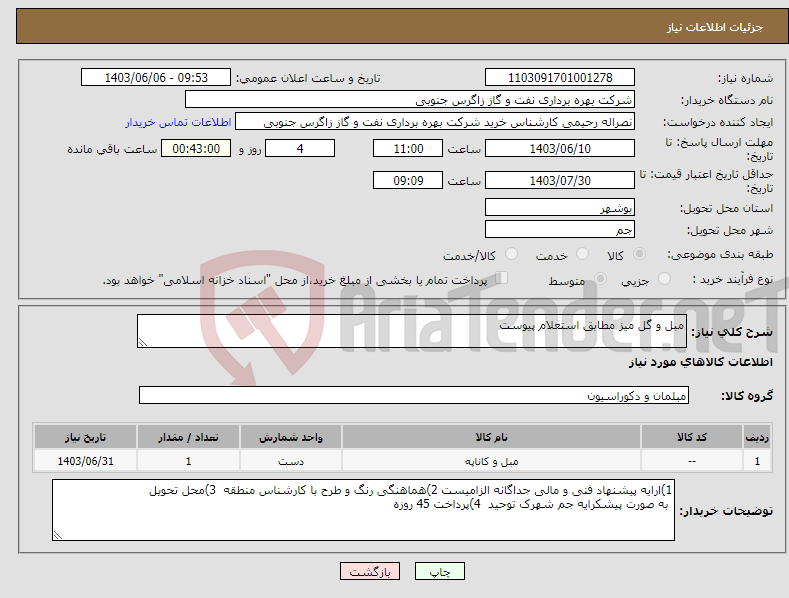
Task: Toggle the اسناد خزانه اسلامی payment checkbox
Action: pyautogui.click(x=502, y=278)
